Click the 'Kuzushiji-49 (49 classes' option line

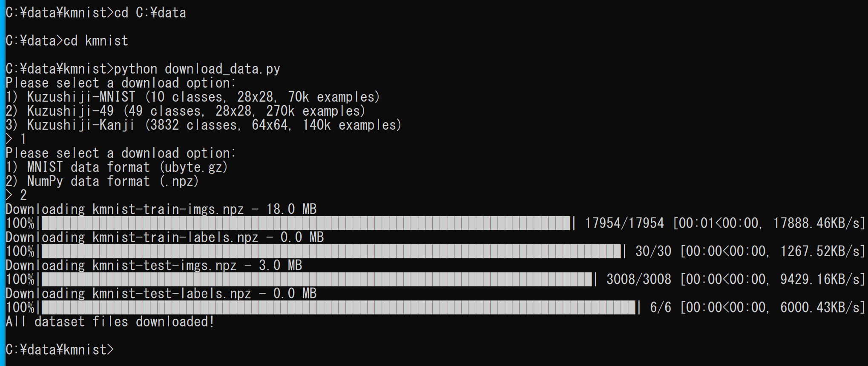click(185, 111)
